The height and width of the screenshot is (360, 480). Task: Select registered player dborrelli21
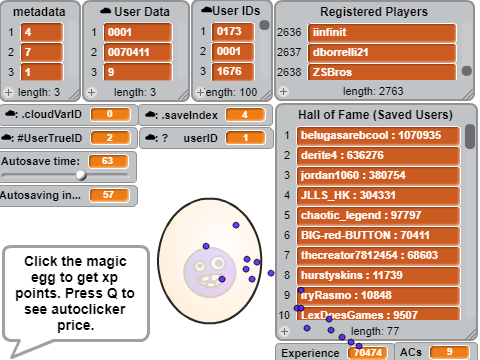tap(382, 52)
